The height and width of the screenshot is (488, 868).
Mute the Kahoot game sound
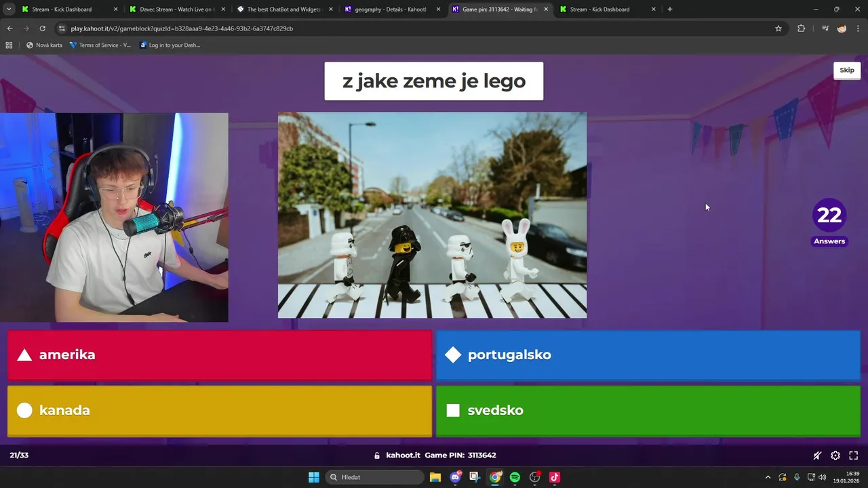point(817,455)
